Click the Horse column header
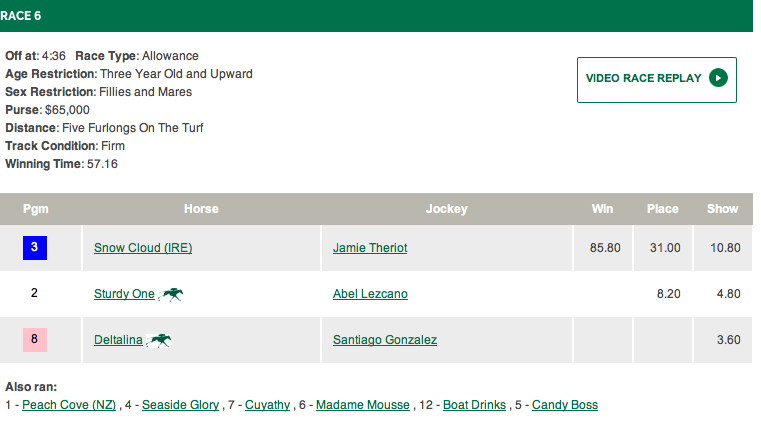The height and width of the screenshot is (434, 761). click(x=201, y=209)
